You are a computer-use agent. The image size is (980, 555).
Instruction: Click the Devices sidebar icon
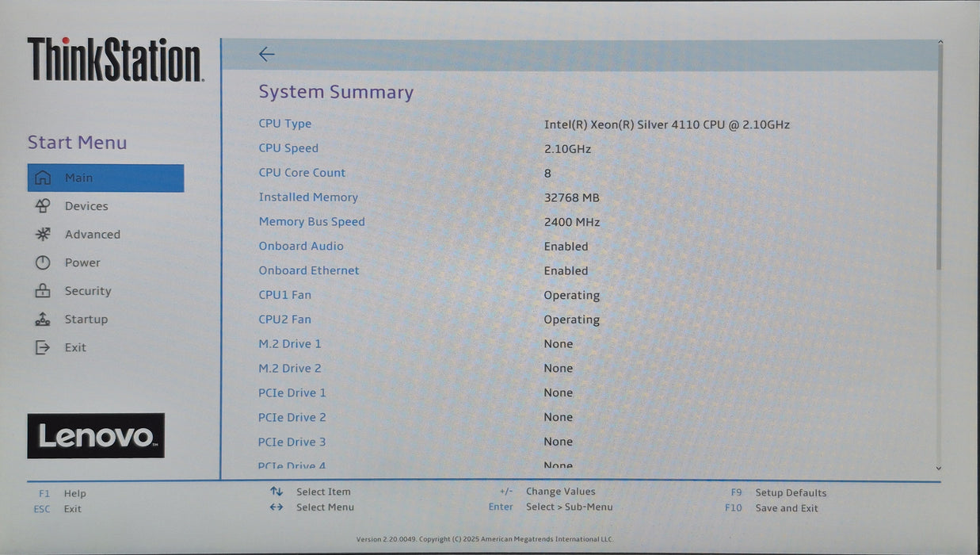click(x=43, y=205)
